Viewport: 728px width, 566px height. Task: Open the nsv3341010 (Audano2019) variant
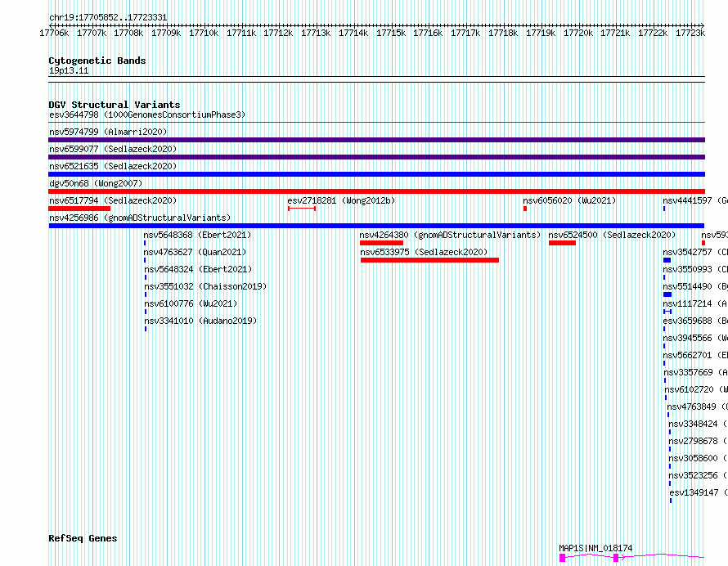pyautogui.click(x=200, y=321)
